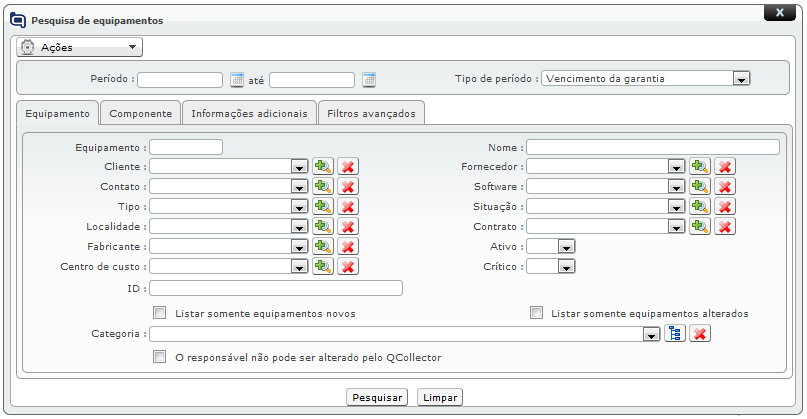The image size is (807, 419).
Task: Clear the Software field with red X
Action: 725,187
